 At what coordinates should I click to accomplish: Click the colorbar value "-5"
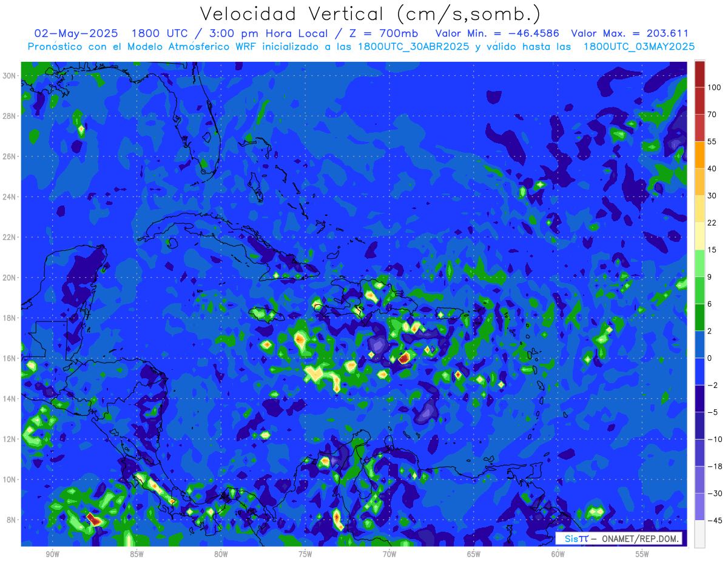[712, 412]
